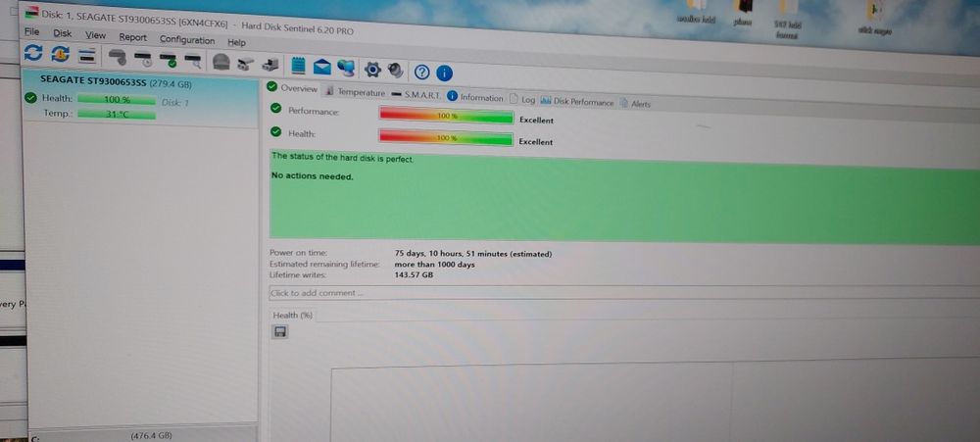Click the green check beside Health label in Overview
The image size is (980, 442).
coord(275,131)
